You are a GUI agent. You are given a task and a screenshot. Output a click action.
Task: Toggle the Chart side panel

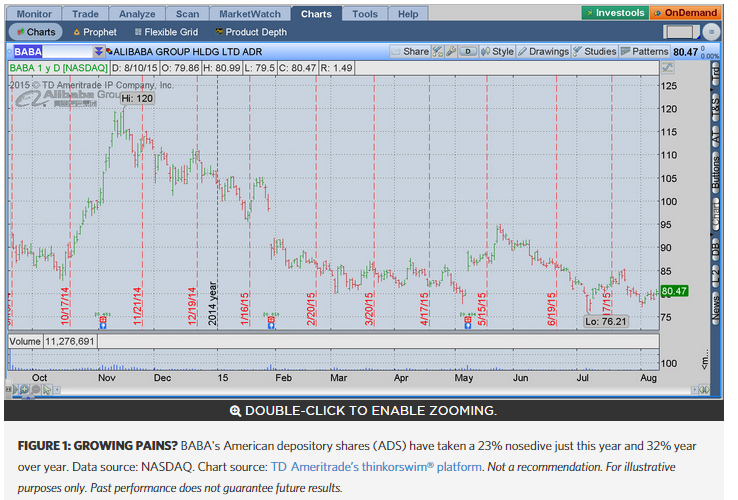tap(715, 215)
